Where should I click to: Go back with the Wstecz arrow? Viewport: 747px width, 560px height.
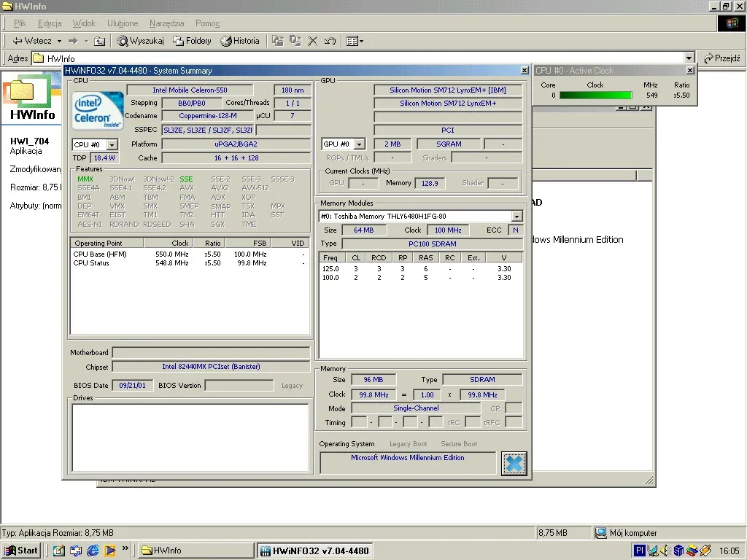(x=31, y=41)
